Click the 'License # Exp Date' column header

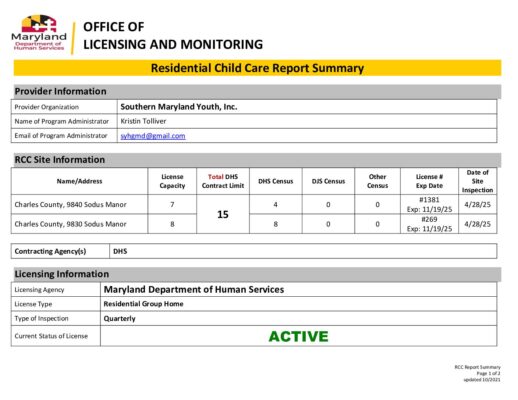429,181
